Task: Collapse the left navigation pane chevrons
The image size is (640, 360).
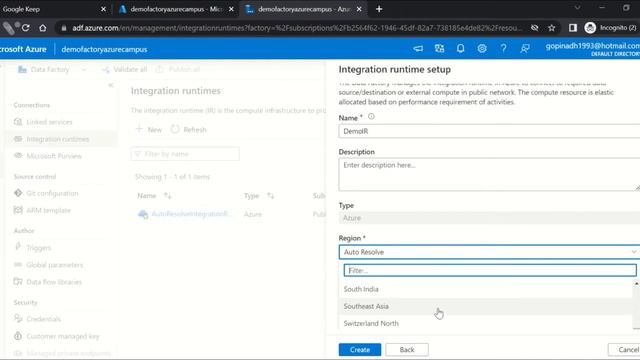Action: pos(111,85)
